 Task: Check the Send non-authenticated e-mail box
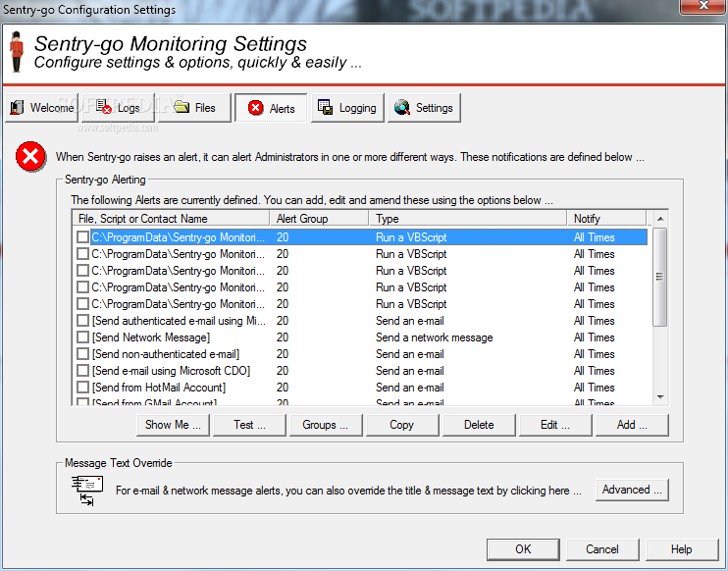pyautogui.click(x=82, y=354)
